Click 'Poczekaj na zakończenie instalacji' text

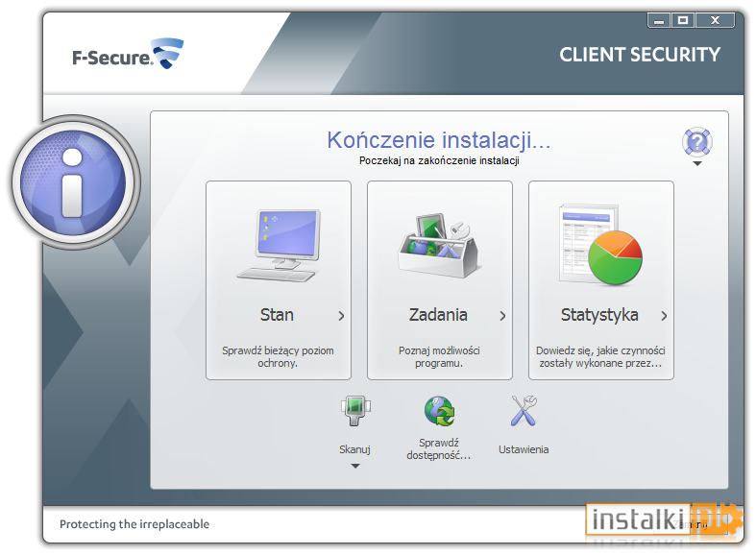point(439,160)
